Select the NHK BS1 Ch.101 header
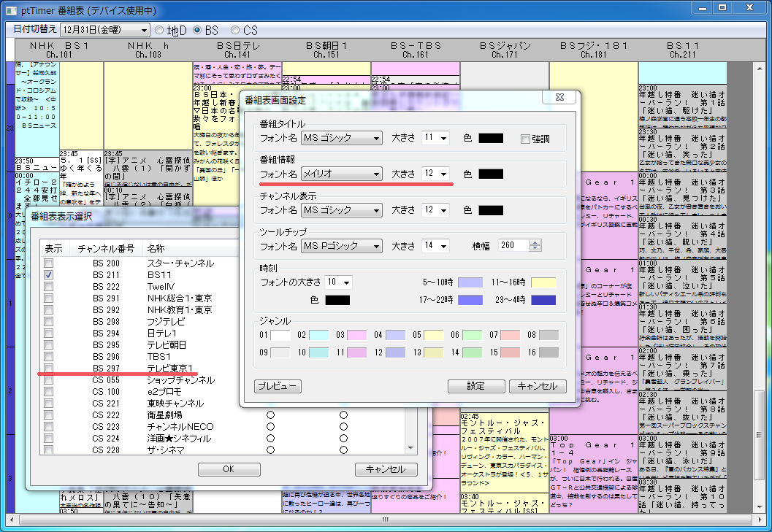772x532 pixels. coord(59,50)
